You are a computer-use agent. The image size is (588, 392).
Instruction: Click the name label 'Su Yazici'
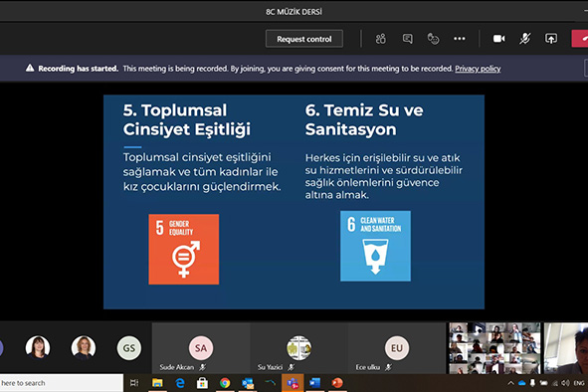pos(270,367)
